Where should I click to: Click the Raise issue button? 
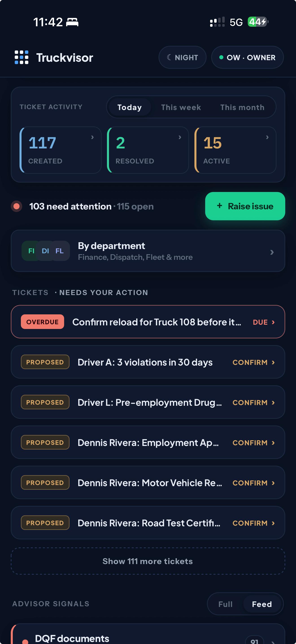point(245,206)
